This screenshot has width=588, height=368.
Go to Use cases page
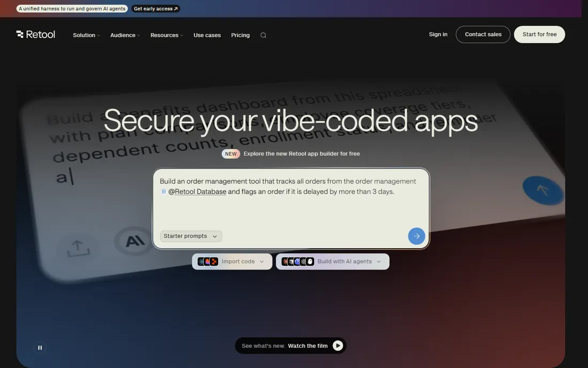tap(207, 35)
